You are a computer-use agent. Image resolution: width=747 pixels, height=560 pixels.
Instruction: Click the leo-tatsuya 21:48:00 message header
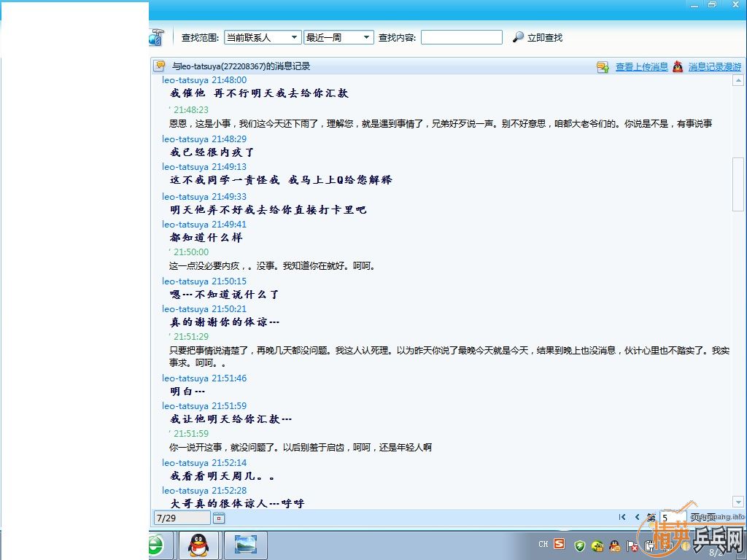point(204,80)
